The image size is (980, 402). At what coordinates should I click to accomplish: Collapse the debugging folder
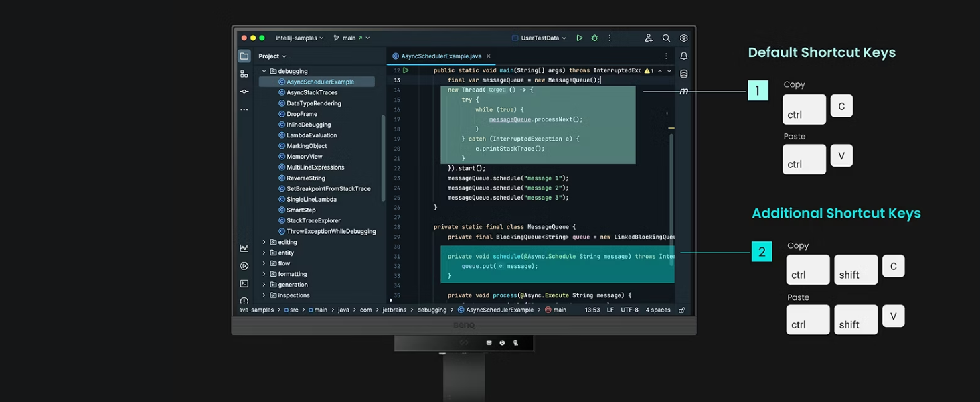(264, 71)
